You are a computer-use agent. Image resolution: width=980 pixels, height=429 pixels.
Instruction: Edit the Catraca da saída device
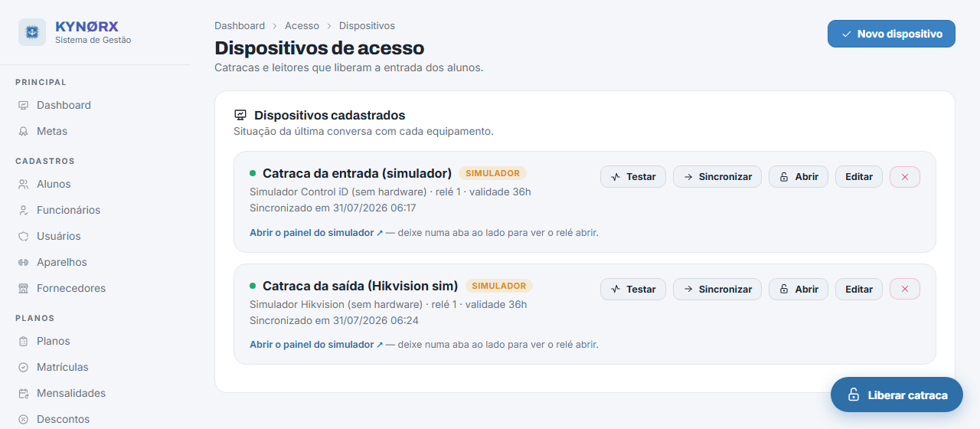coord(859,289)
